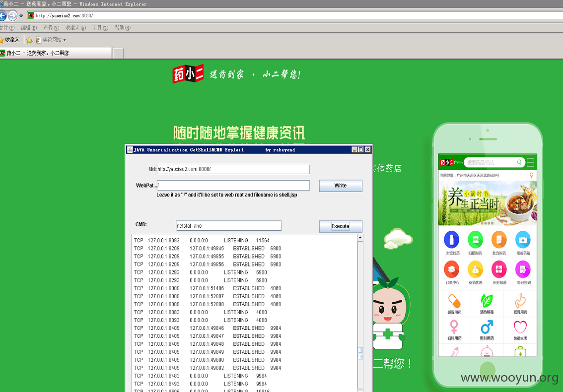
Task: Click the output scrollbar thumb
Action: point(360,353)
